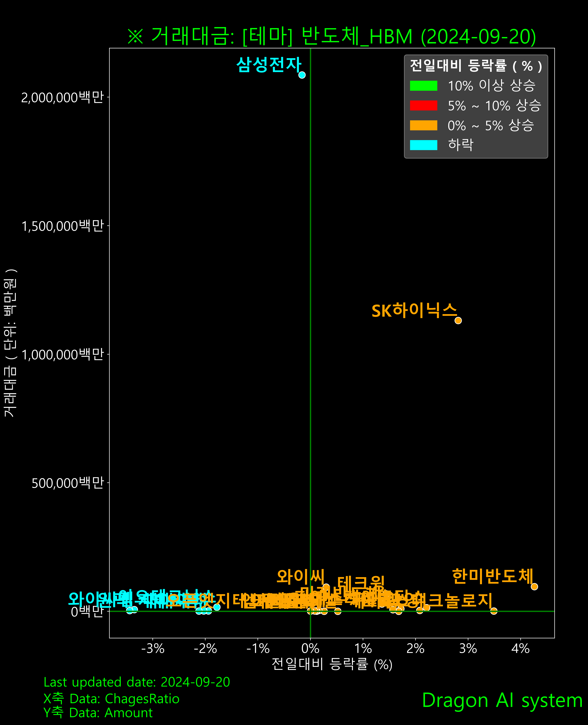This screenshot has height=725, width=588.
Task: Click the orange 0% ~ 5% 상승 legend swatch
Action: tap(423, 125)
